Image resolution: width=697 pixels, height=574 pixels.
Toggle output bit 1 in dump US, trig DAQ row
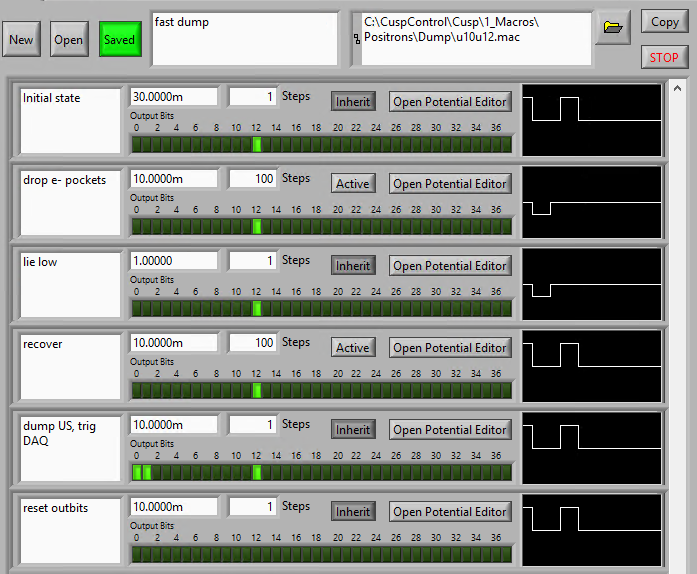[x=147, y=473]
